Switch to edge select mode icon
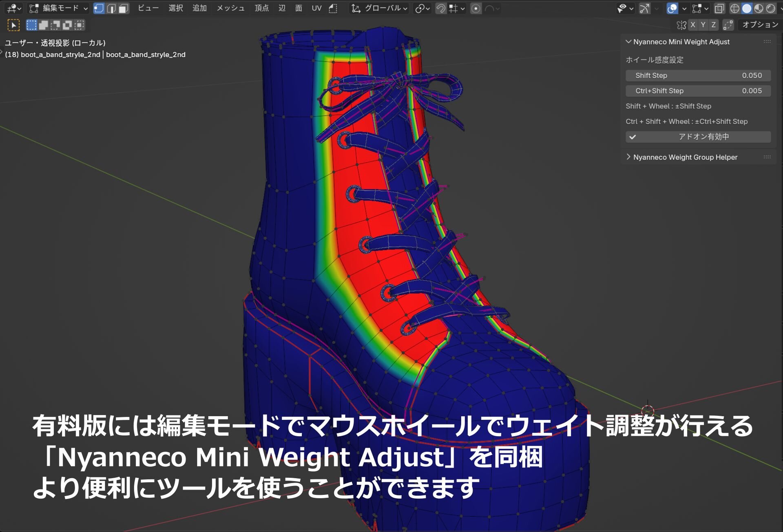The height and width of the screenshot is (532, 783). (x=111, y=8)
